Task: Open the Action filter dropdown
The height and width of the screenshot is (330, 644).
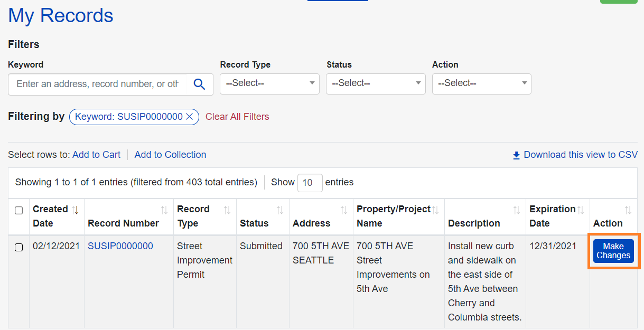Action: [x=481, y=83]
